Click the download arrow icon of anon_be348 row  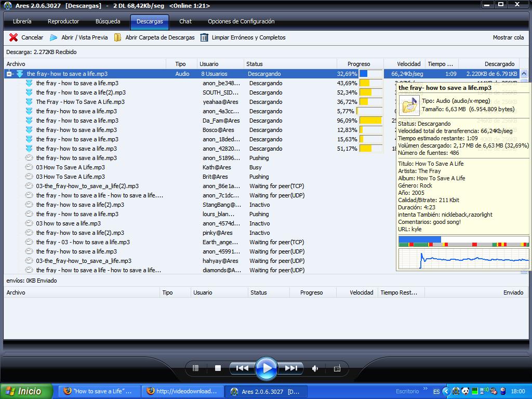(29, 83)
